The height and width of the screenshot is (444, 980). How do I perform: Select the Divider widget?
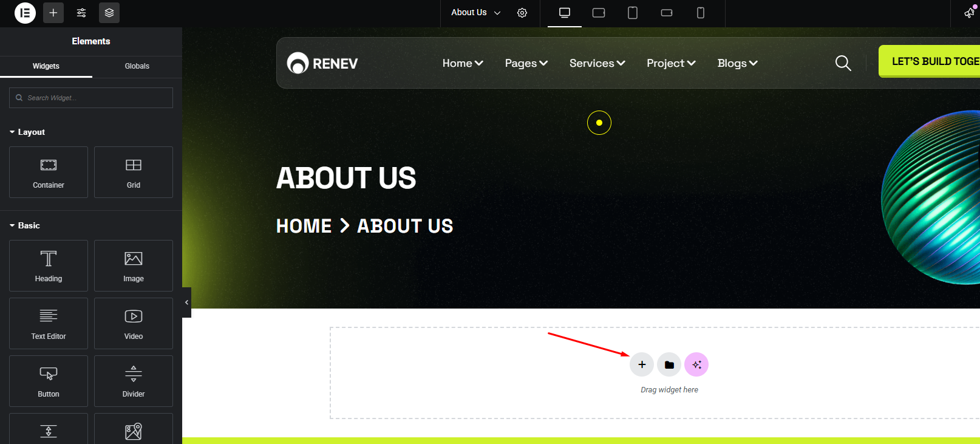pyautogui.click(x=134, y=381)
